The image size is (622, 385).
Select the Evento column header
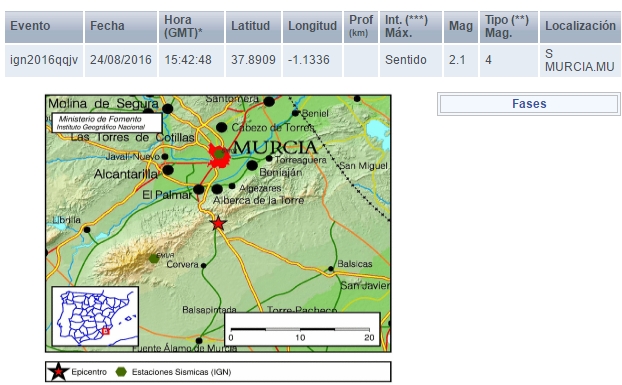[x=44, y=27]
